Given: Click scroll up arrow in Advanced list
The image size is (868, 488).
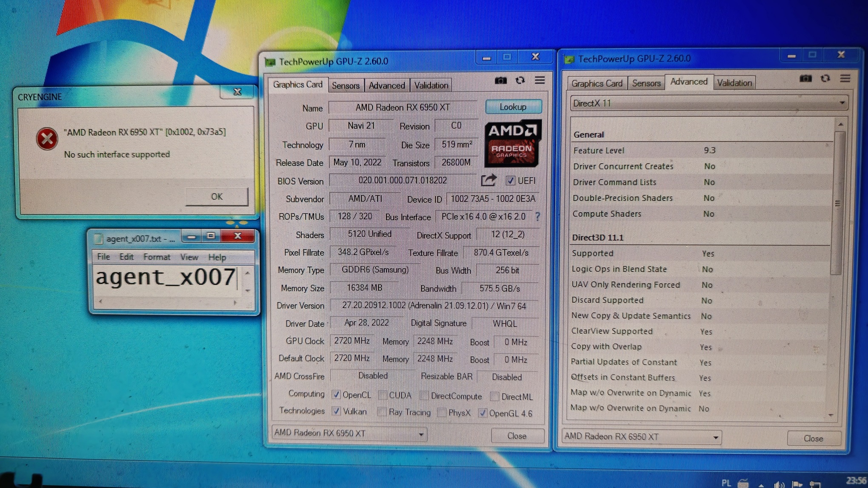Looking at the screenshot, I should coord(840,124).
